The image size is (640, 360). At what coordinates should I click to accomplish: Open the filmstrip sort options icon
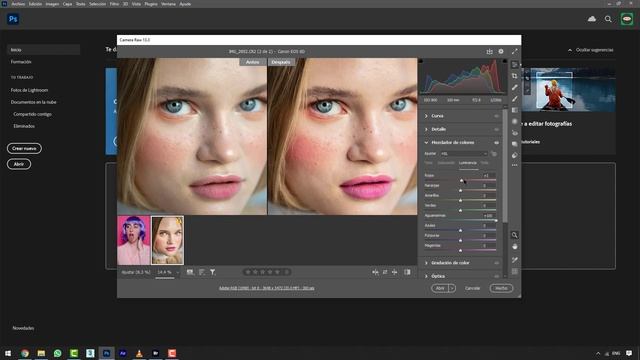(x=202, y=272)
